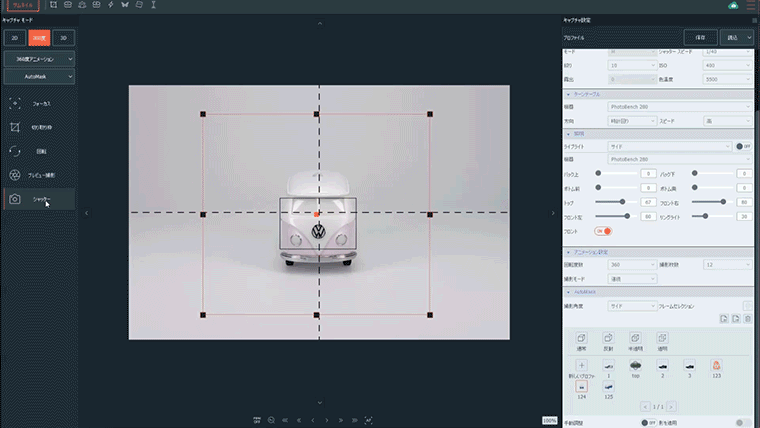Viewport: 760px width, 428px height.
Task: Click the text cursor icon in top toolbar
Action: coord(154,5)
